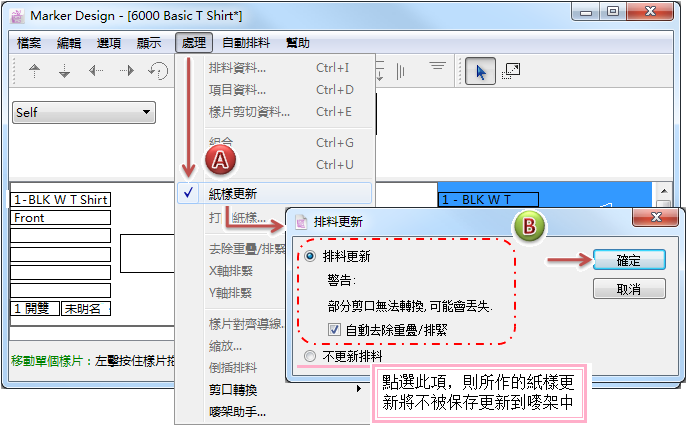Click the 取消 button
689x432 pixels.
(x=629, y=289)
